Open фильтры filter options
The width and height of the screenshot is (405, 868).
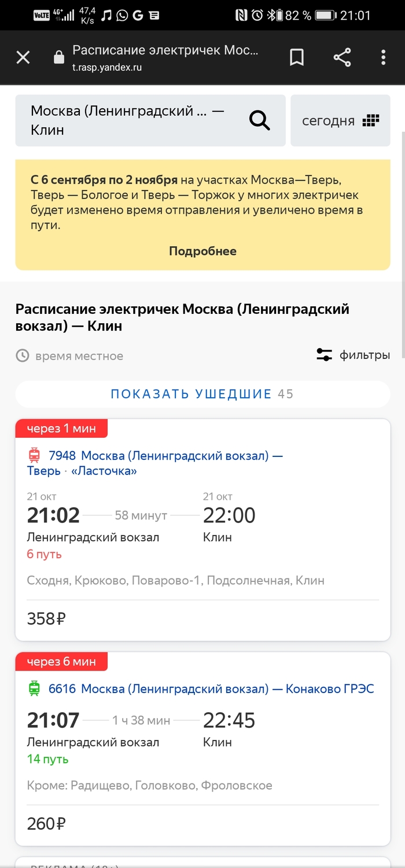pyautogui.click(x=365, y=355)
